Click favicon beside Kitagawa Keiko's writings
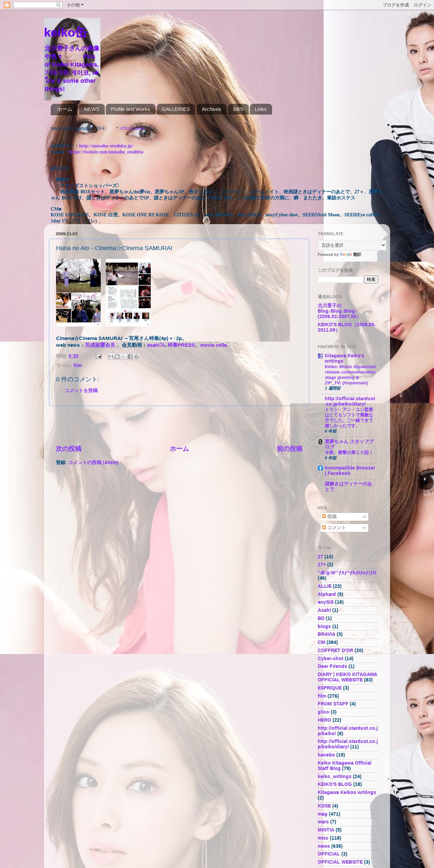 coord(320,356)
